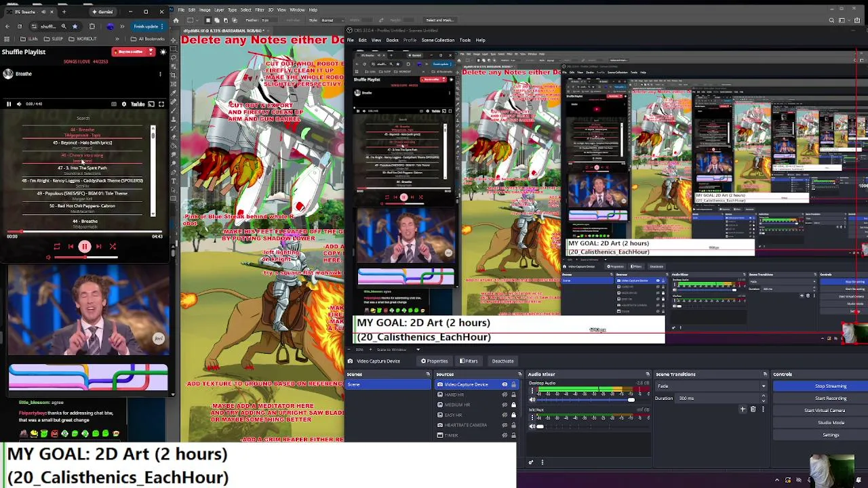Show the TIMER source
Screen dimensions: 868x488
[x=505, y=435]
